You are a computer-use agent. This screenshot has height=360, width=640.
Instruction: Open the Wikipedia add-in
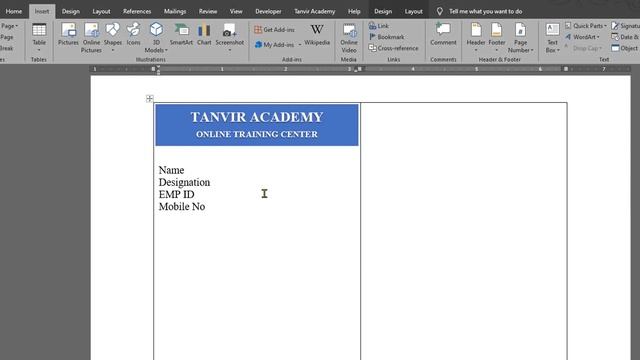(317, 35)
